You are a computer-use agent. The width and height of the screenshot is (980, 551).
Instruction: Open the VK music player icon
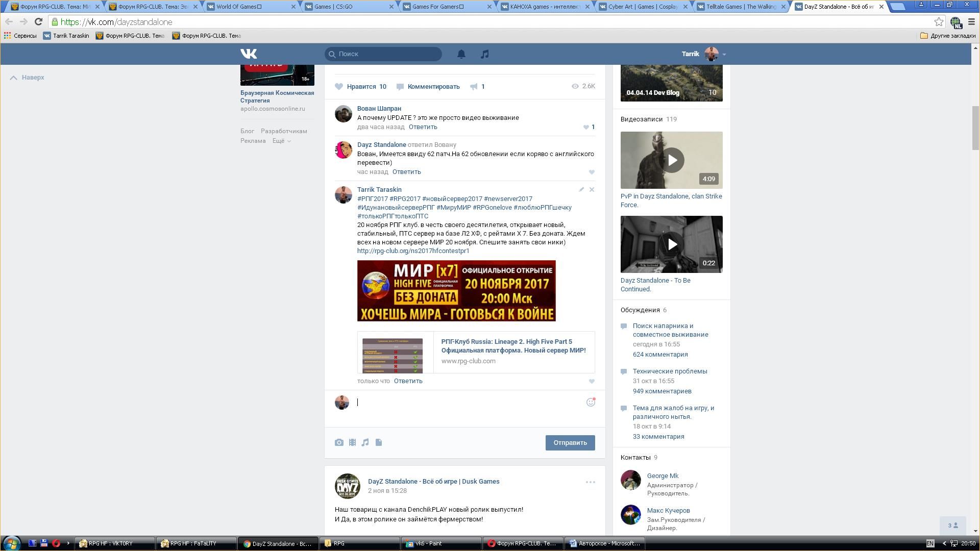point(484,54)
